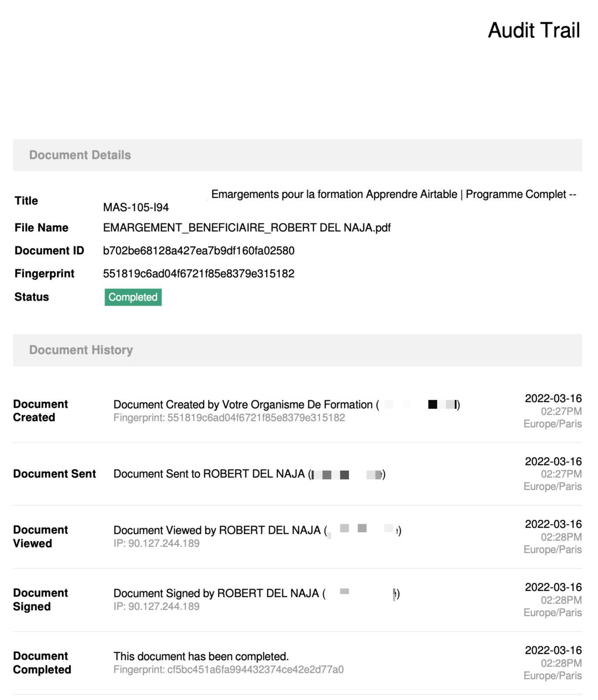Click the fingerprint under Document Completed entry
This screenshot has height=700, width=598.
pos(228,670)
